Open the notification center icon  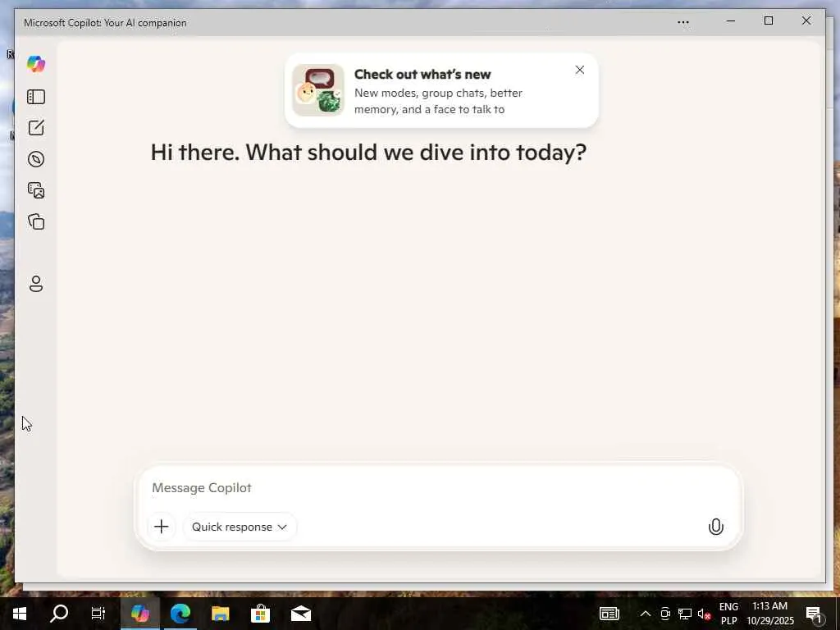(815, 614)
